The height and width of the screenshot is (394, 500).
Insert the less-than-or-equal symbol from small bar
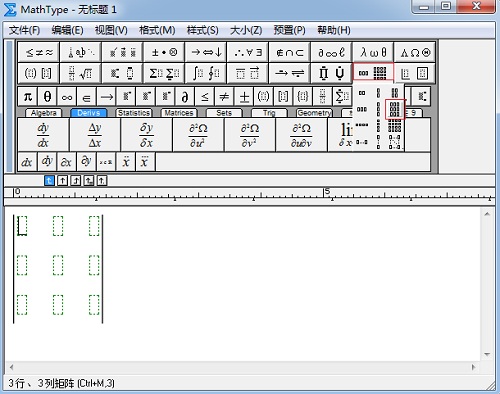(x=205, y=97)
